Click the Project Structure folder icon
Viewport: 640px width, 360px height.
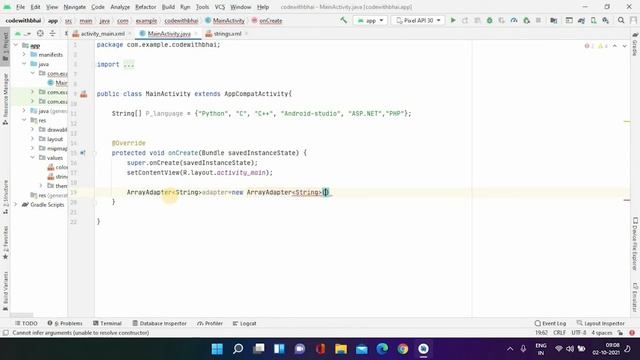pos(553,20)
